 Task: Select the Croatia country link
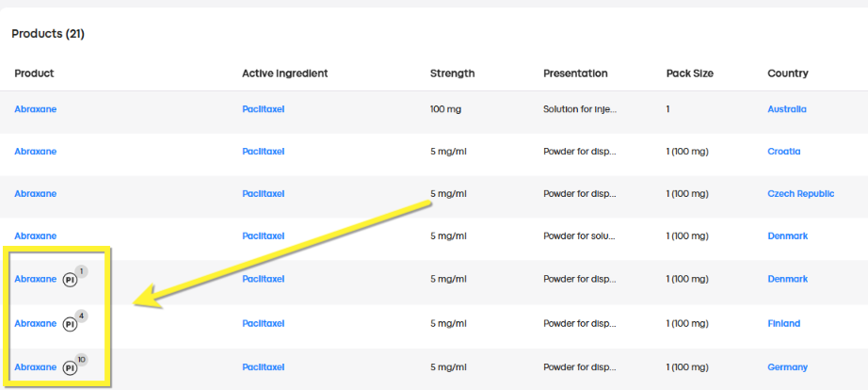784,152
